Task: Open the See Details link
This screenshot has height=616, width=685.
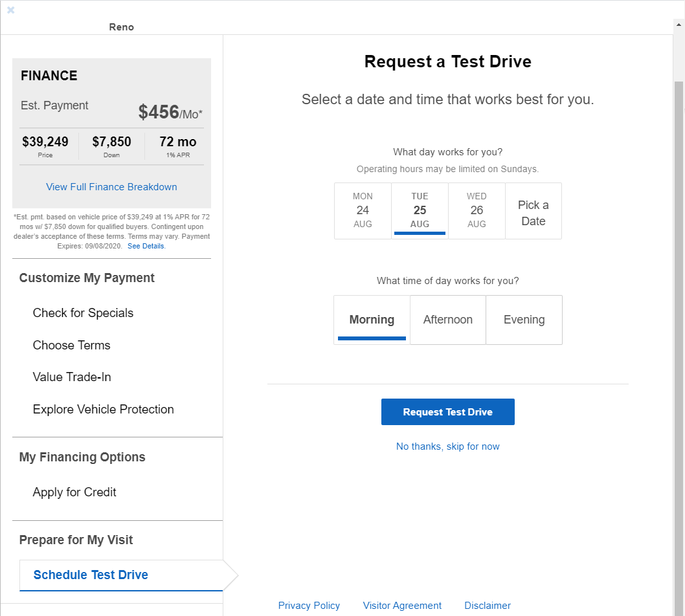Action: click(x=146, y=247)
